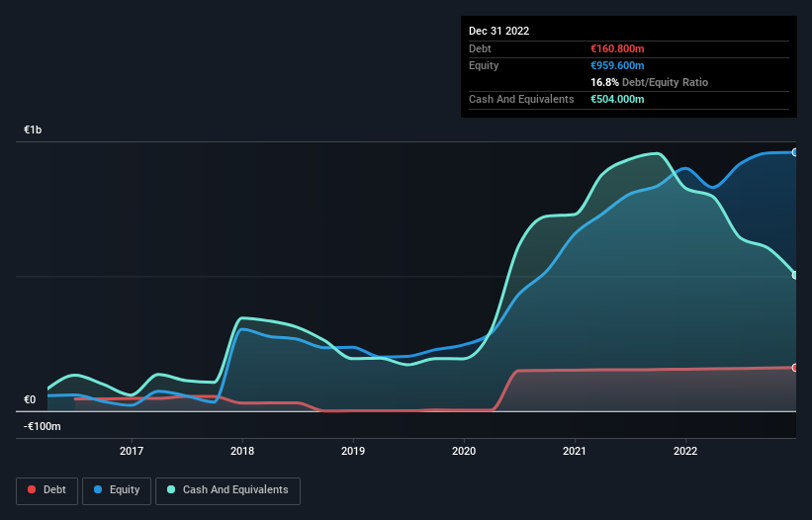Click the Dec 31 2022 tooltip date

click(x=499, y=31)
